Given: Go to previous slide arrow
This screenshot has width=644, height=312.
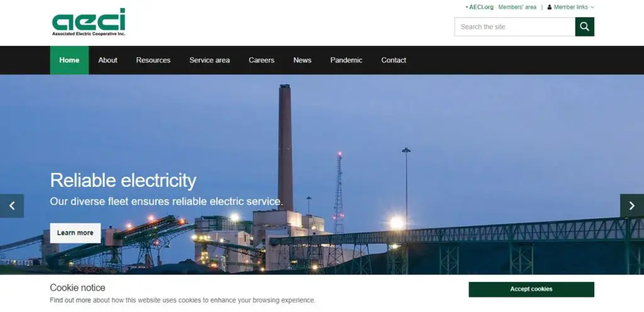Looking at the screenshot, I should (x=12, y=206).
